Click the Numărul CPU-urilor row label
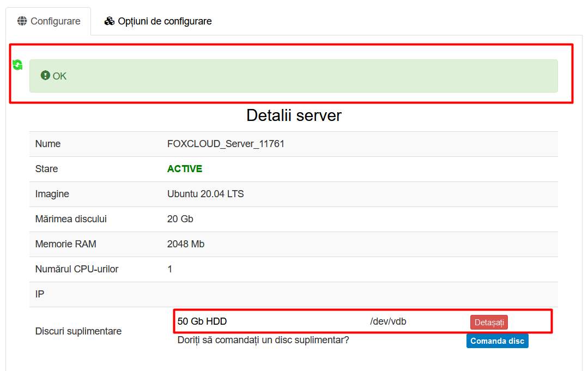This screenshot has height=371, width=588. [76, 269]
